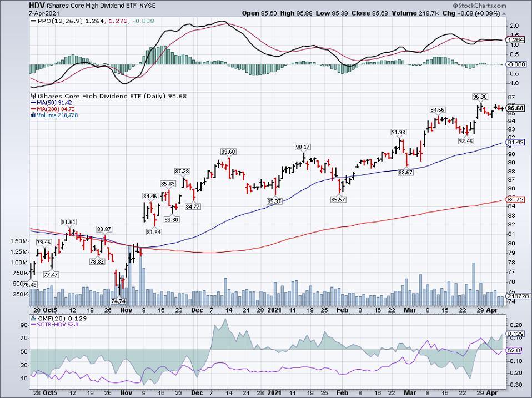532x398 pixels.
Task: Click the SCTR-HDV 52.0 legend label
Action: (x=57, y=324)
